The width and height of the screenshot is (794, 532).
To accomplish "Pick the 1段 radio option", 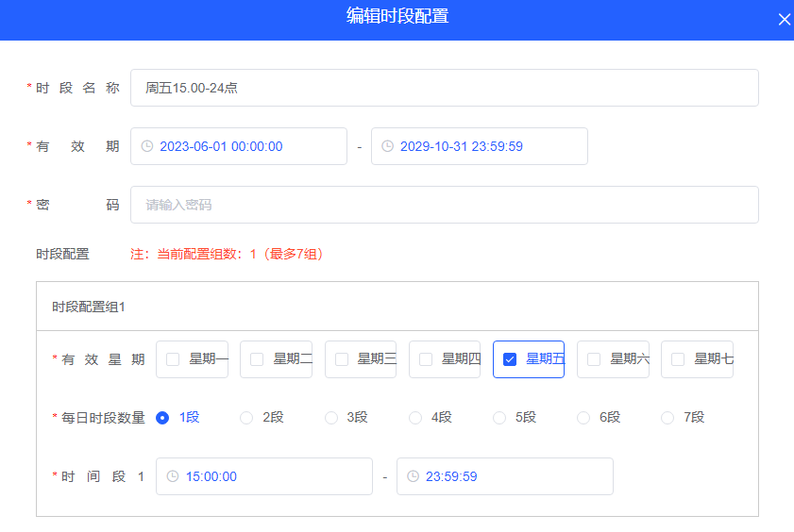I will [x=162, y=418].
